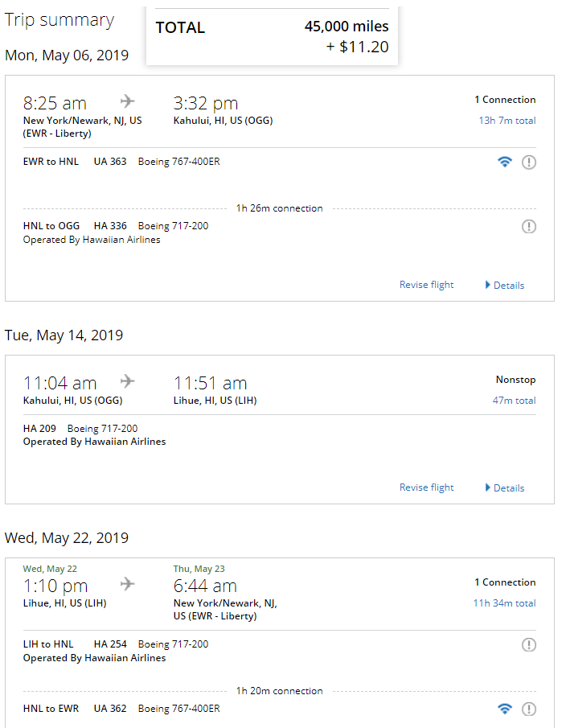This screenshot has width=562, height=728.
Task: Open the 47m total duration link
Action: pos(514,401)
